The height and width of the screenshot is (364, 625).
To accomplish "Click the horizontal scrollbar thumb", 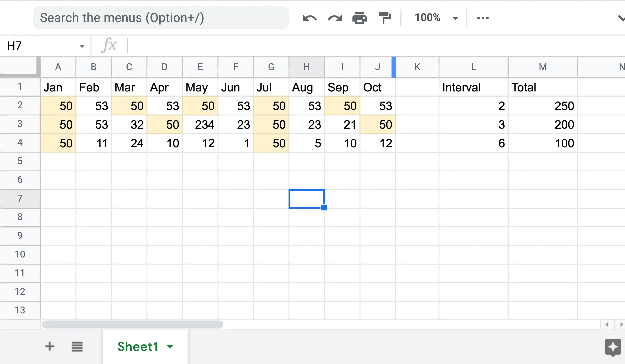I will 132,324.
